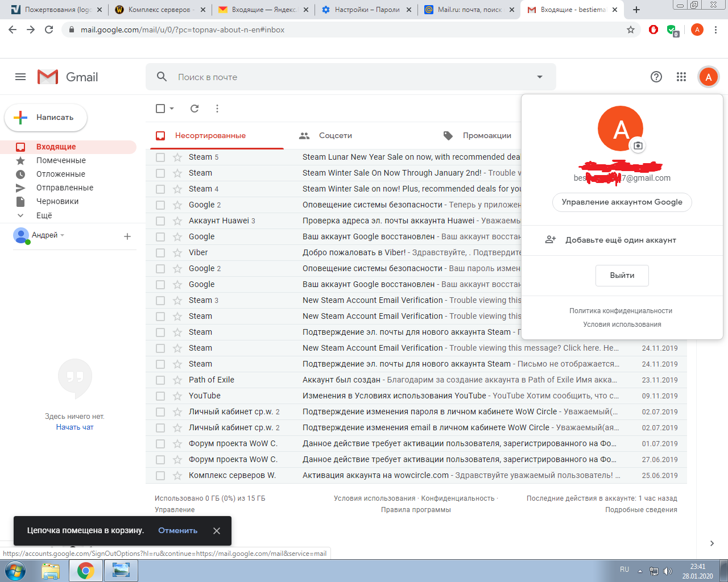Click Отменить to undo the deletion
The image size is (728, 582).
(177, 531)
